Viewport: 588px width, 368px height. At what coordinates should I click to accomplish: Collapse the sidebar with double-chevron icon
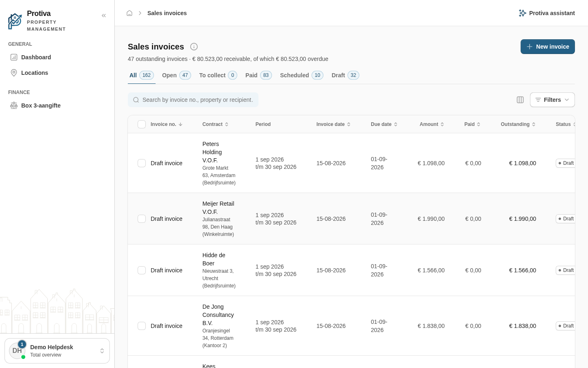[x=104, y=16]
